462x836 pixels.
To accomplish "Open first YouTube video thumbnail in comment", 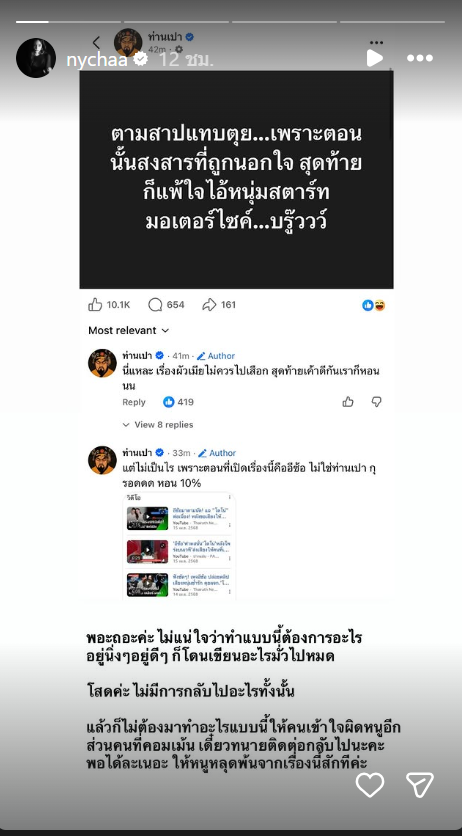I will [148, 518].
